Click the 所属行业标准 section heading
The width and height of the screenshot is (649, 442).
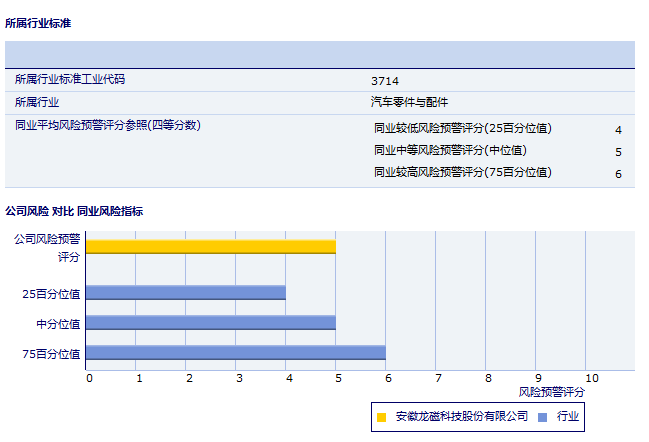pyautogui.click(x=38, y=22)
